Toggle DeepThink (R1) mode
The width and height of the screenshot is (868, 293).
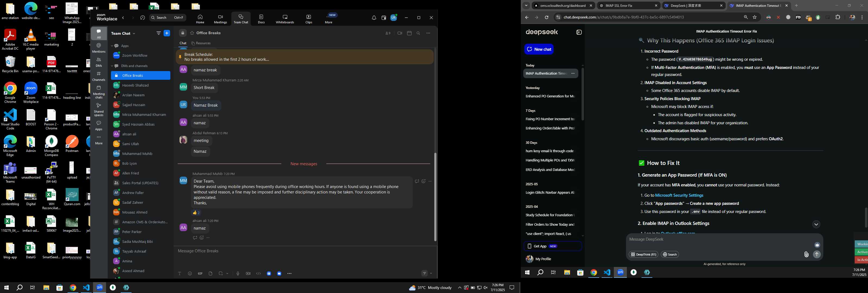pos(643,254)
